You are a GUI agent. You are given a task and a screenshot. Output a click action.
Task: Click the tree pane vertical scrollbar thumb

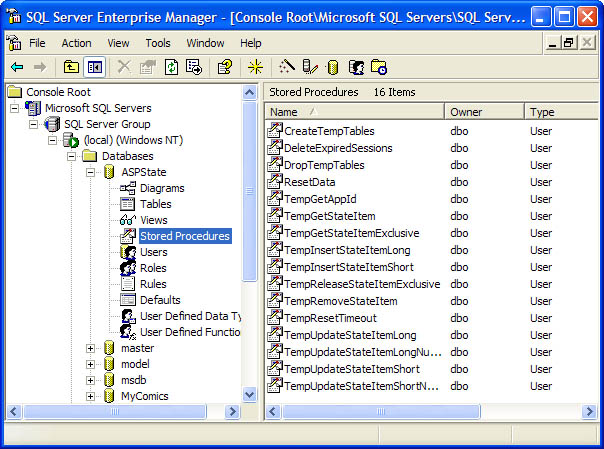coord(250,191)
